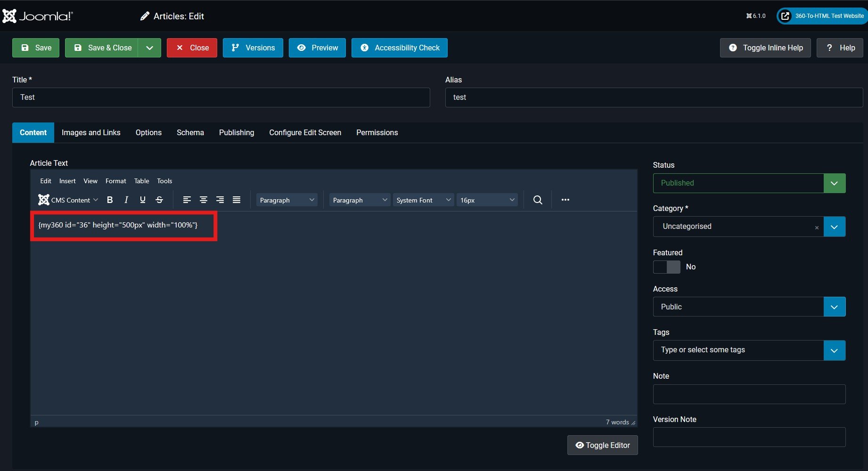Viewport: 868px width, 471px height.
Task: Align text left in editor
Action: point(187,200)
